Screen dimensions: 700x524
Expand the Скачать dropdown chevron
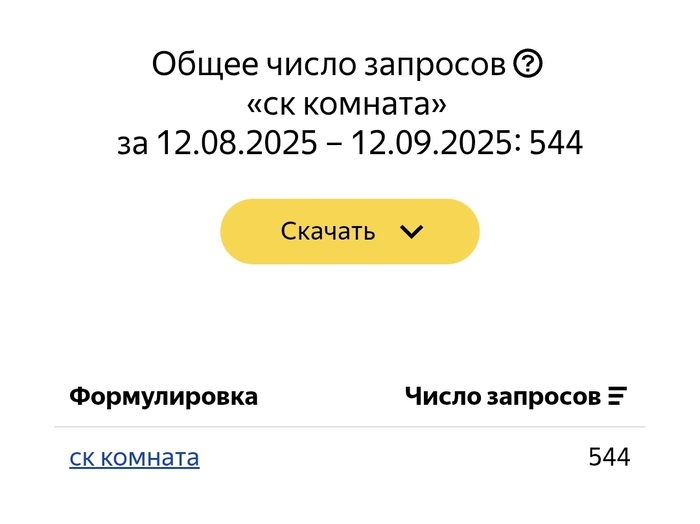point(411,232)
